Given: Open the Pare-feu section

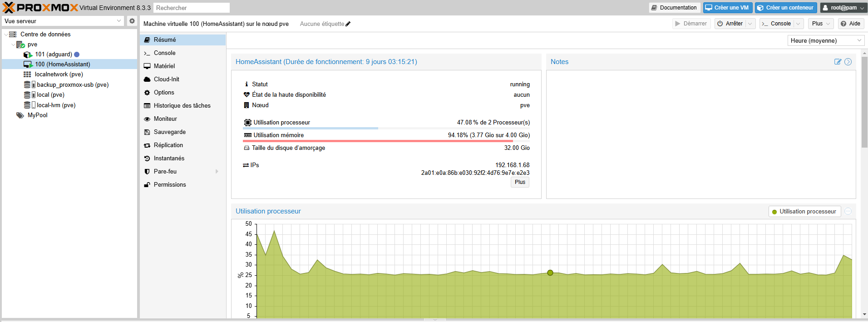Looking at the screenshot, I should (x=182, y=172).
